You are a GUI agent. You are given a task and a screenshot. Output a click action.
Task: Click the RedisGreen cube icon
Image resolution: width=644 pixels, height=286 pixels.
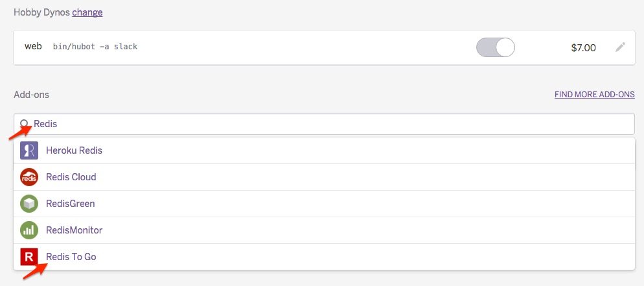[29, 204]
